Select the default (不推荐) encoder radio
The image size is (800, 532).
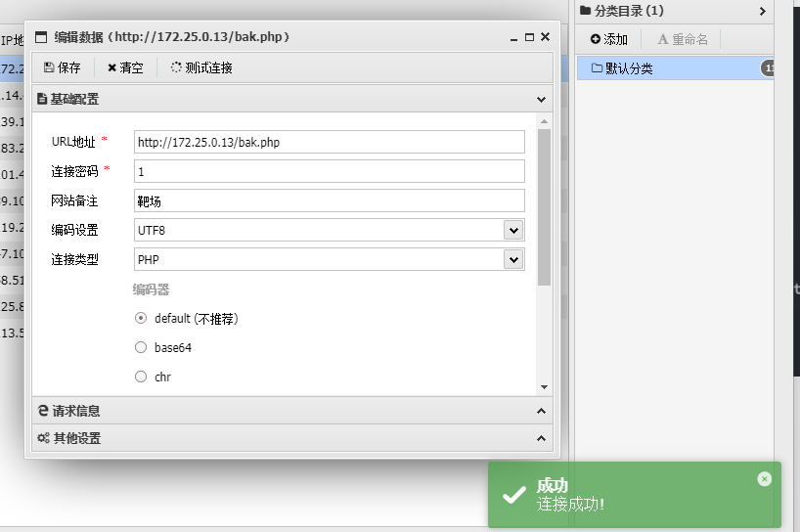141,318
